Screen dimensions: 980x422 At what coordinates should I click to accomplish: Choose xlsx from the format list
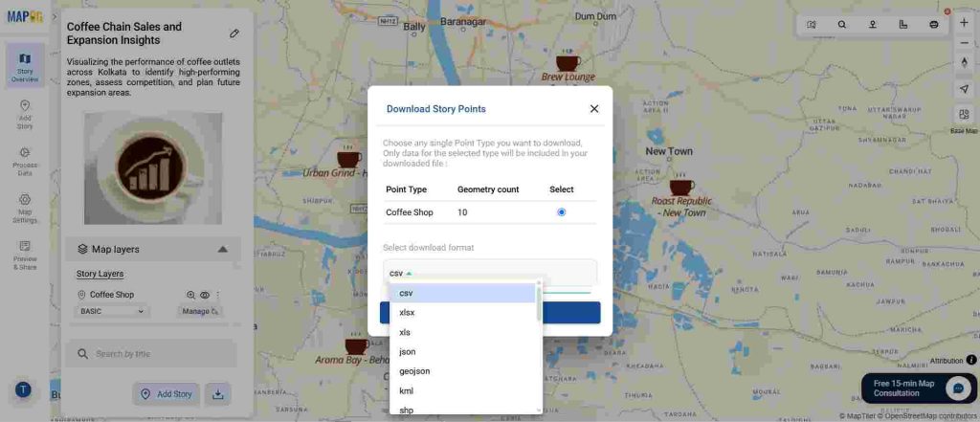click(x=462, y=313)
